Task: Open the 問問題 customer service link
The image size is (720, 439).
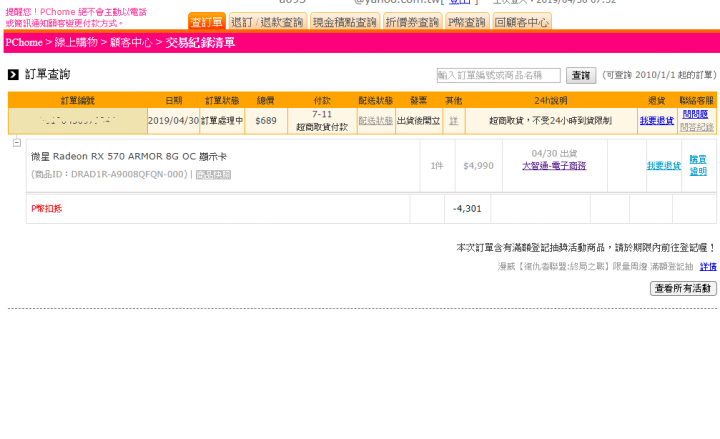Action: pyautogui.click(x=695, y=114)
